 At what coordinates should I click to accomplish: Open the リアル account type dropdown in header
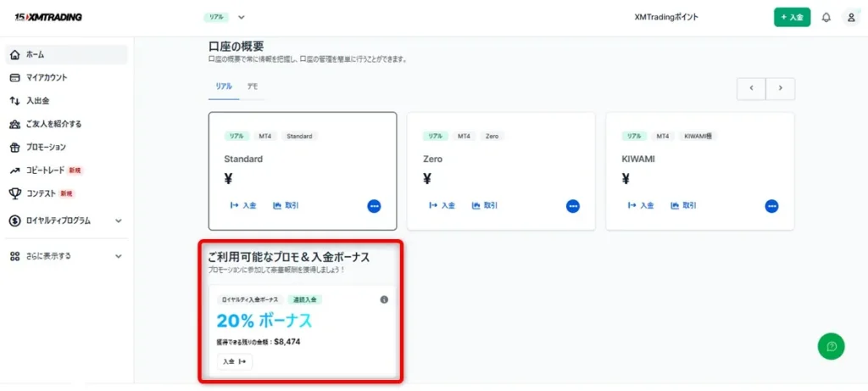[x=224, y=17]
